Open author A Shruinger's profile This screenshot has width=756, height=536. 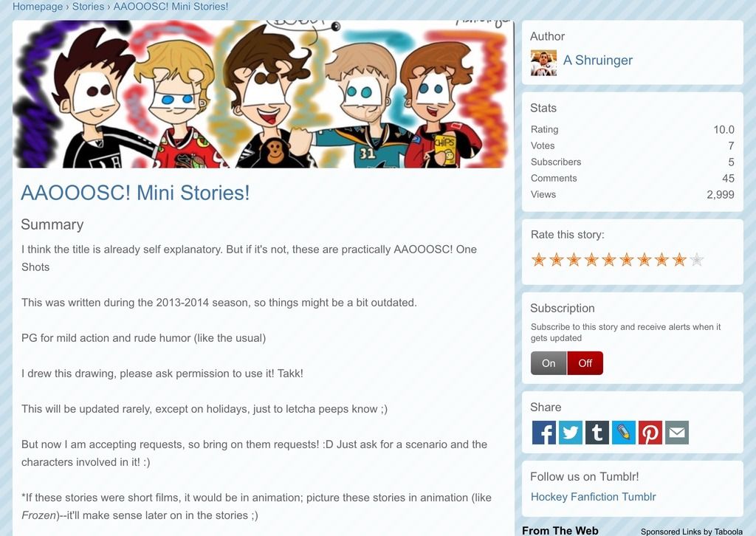pos(597,61)
